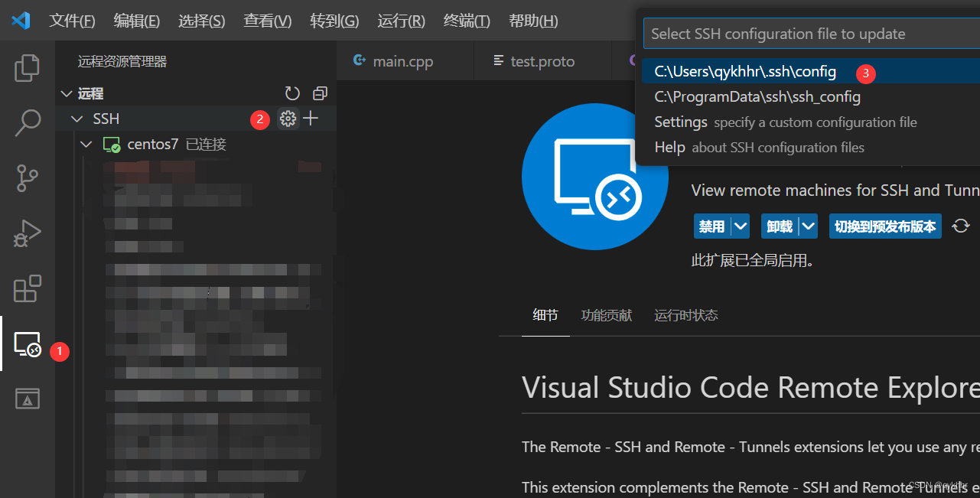Viewport: 980px width, 498px height.
Task: Refresh the remote list with the refresh icon
Action: click(292, 94)
